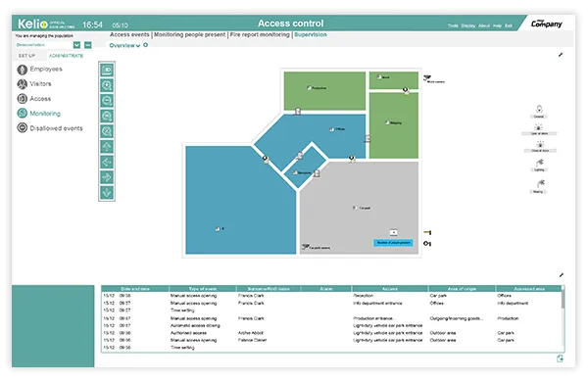
Task: Click the gold key icon beside car park
Action: (x=427, y=233)
